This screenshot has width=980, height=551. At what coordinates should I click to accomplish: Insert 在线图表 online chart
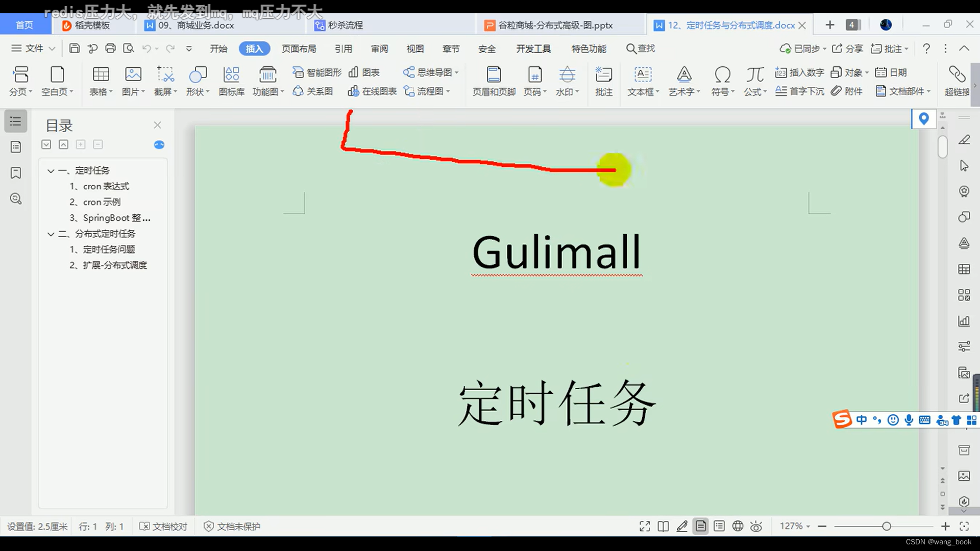point(372,91)
